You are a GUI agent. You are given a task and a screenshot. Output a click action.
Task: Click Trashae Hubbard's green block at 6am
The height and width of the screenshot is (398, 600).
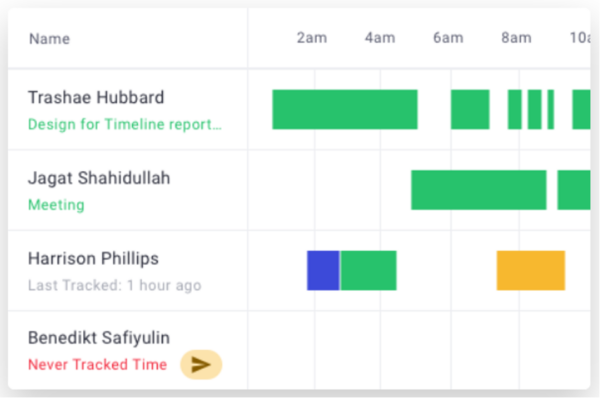tap(470, 109)
